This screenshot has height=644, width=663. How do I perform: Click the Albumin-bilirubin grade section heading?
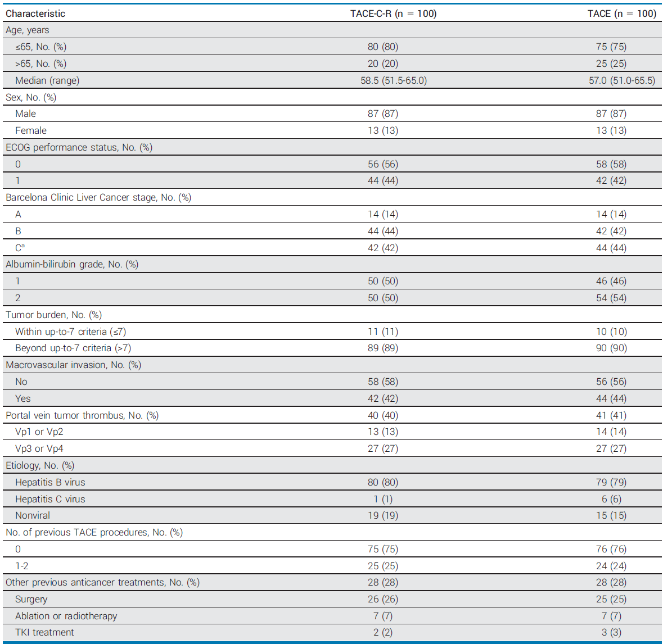[72, 264]
